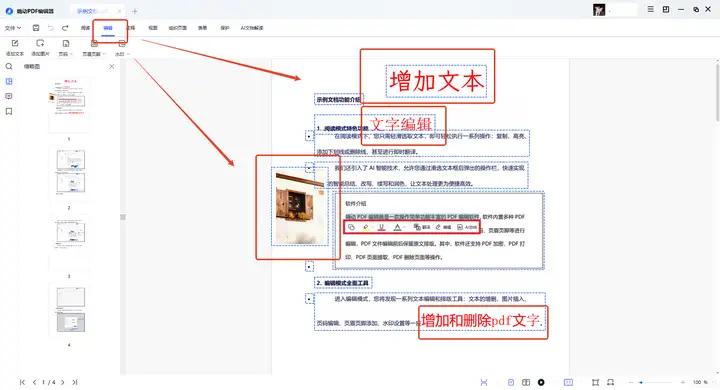Open the 文件 file menu dropdown
720x390 pixels.
point(13,28)
